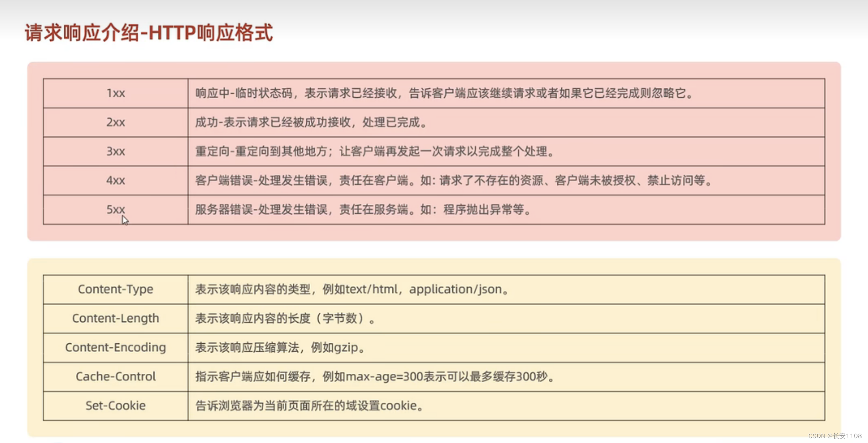Click the 成功-表示请求已经被成功接收 description
The image size is (868, 443).
tap(312, 122)
